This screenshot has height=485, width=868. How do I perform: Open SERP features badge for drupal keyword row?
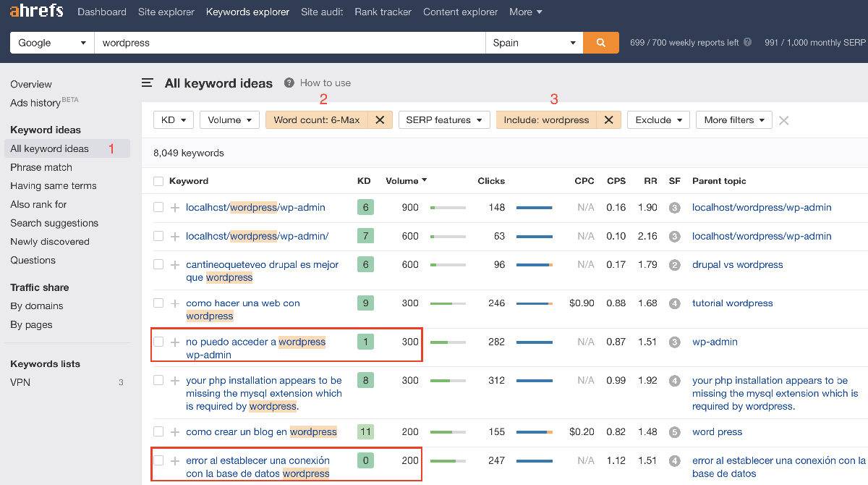[x=674, y=265]
